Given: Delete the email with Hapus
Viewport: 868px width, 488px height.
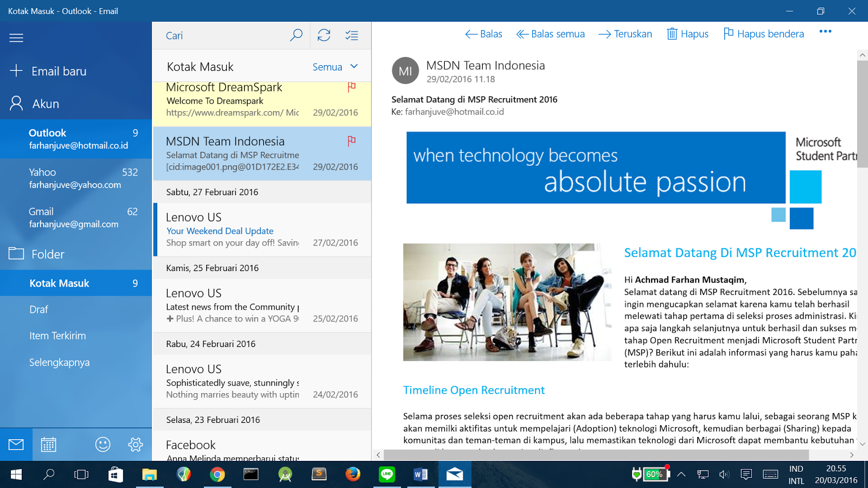Looking at the screenshot, I should (687, 34).
